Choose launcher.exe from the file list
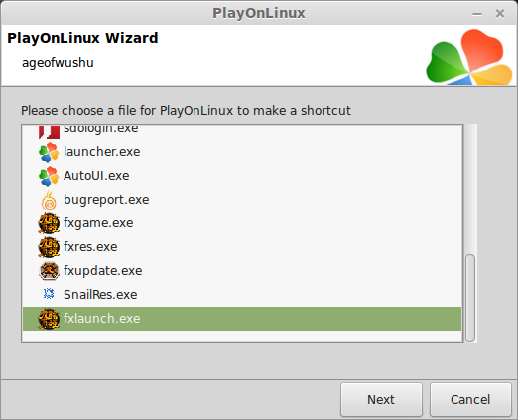 pyautogui.click(x=242, y=152)
